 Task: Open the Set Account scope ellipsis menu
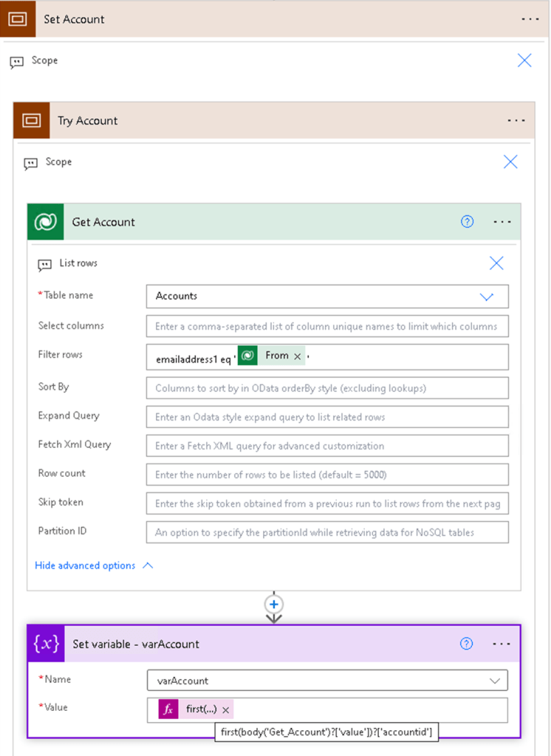(530, 19)
